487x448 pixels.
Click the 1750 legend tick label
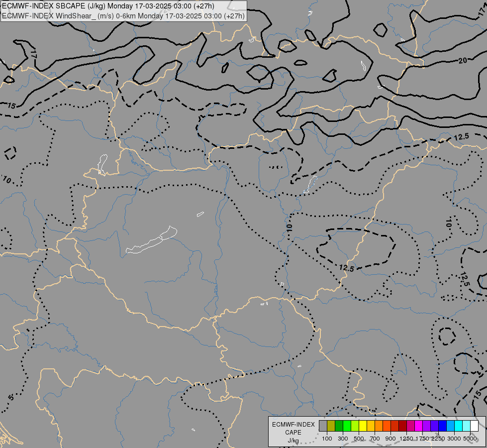point(422,439)
